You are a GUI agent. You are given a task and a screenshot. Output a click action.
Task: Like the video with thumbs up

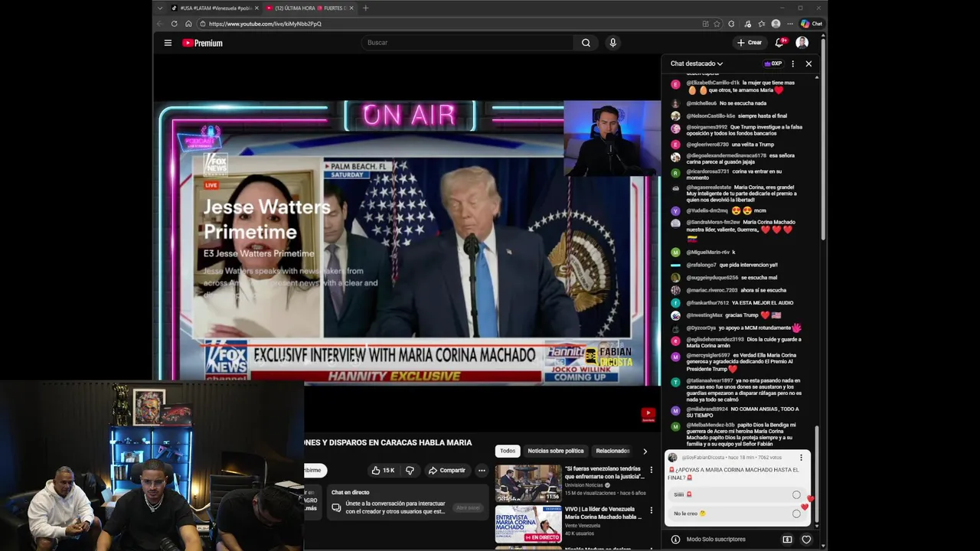[x=383, y=470]
